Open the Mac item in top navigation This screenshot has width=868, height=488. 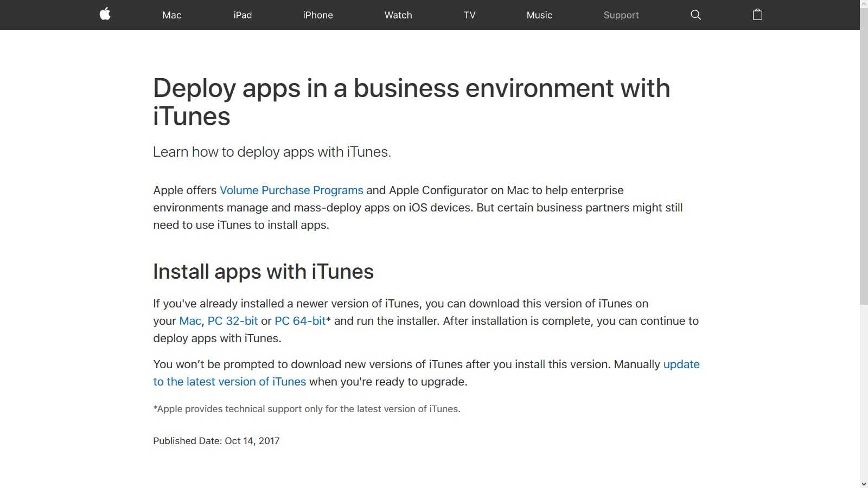(x=172, y=15)
